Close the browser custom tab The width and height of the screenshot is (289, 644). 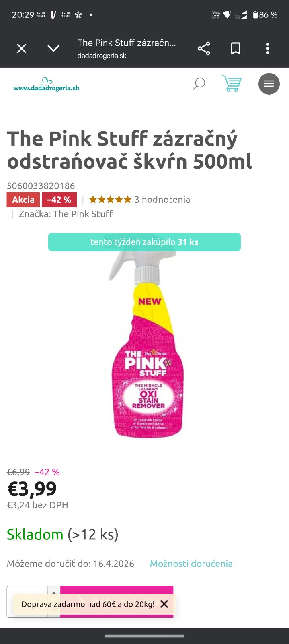tap(21, 49)
